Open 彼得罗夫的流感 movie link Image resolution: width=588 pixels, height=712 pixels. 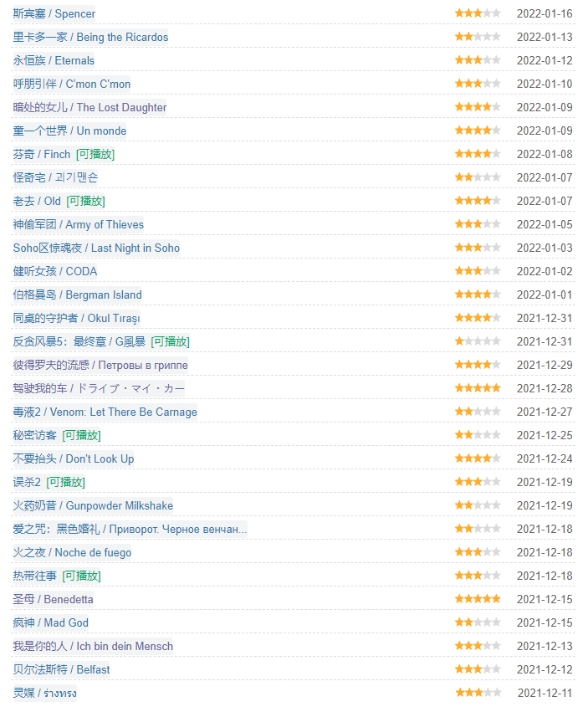click(100, 365)
